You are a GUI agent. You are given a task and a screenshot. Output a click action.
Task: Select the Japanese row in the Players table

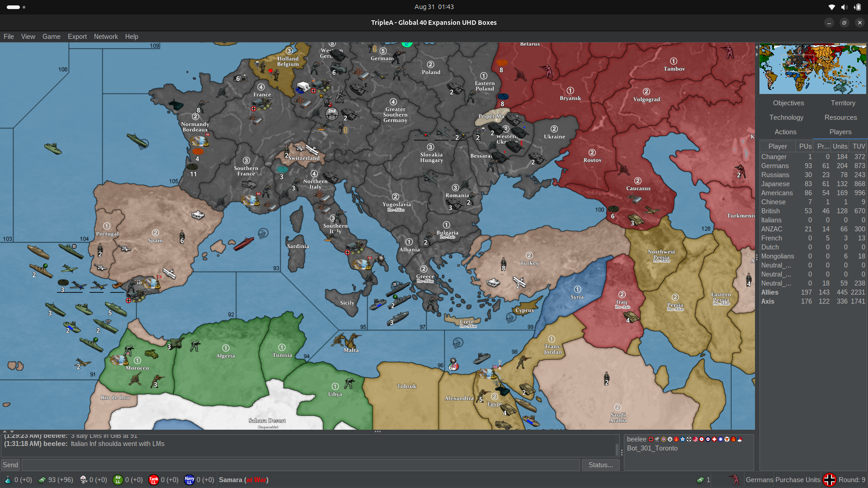coord(813,184)
